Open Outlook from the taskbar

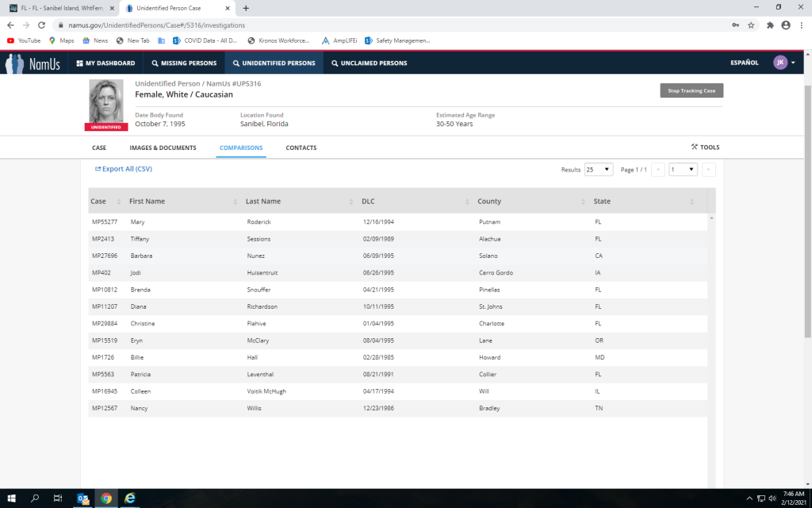point(82,498)
